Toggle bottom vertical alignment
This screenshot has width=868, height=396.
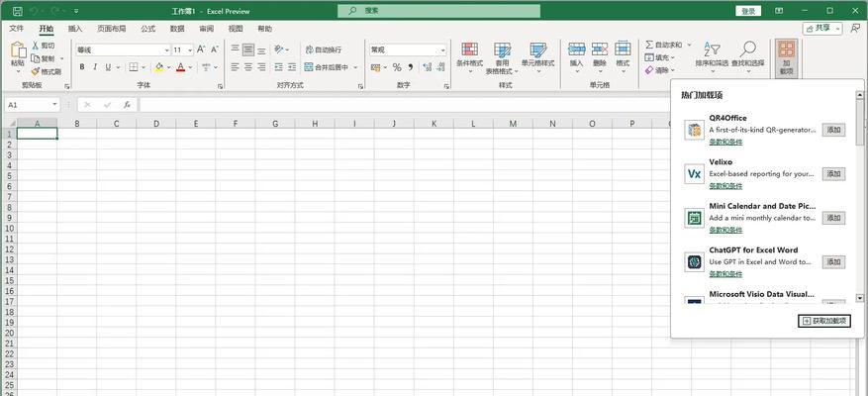(x=261, y=49)
